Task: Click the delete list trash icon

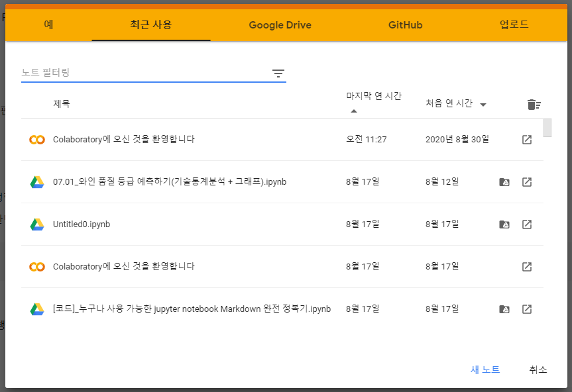Action: coord(534,105)
